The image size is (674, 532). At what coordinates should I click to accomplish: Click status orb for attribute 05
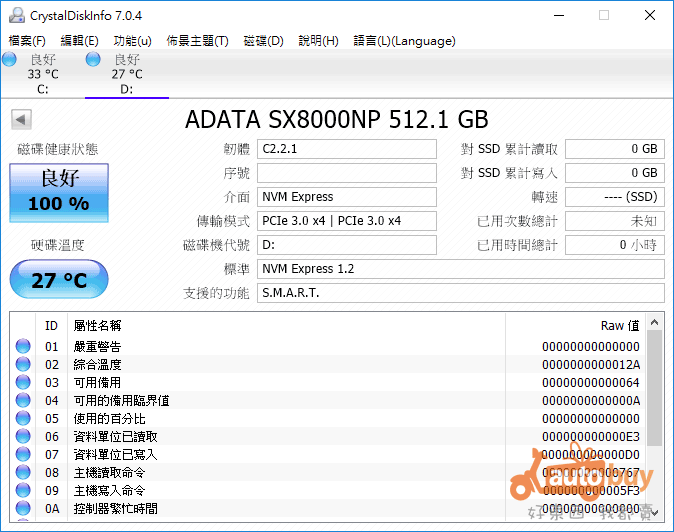(23, 418)
